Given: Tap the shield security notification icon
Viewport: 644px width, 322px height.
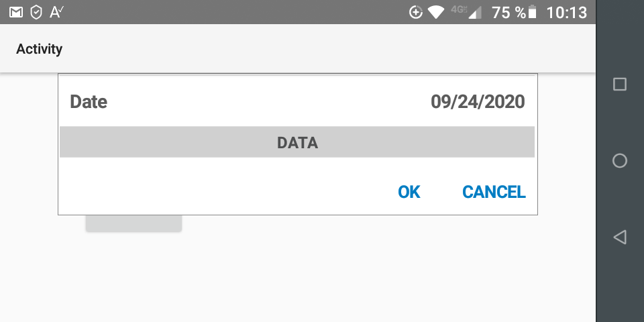Looking at the screenshot, I should (36, 12).
